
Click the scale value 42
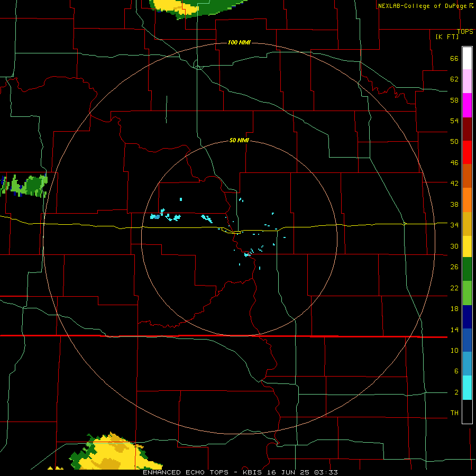point(454,183)
